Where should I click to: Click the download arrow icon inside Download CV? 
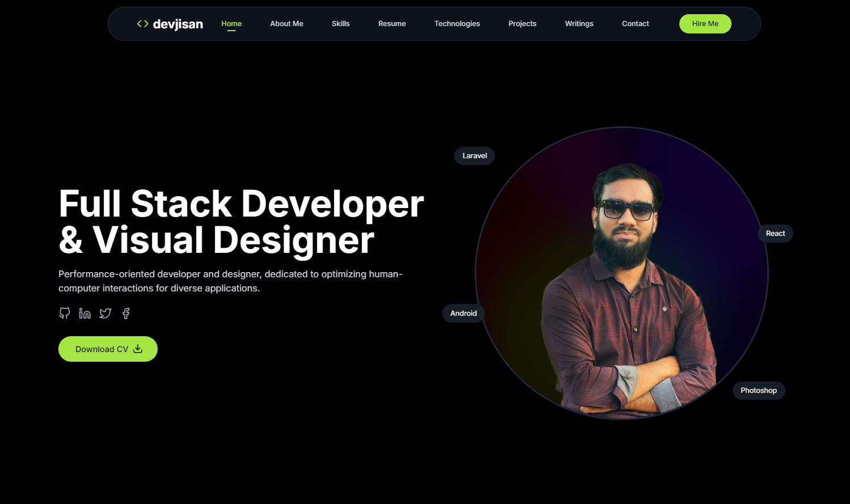click(x=138, y=349)
